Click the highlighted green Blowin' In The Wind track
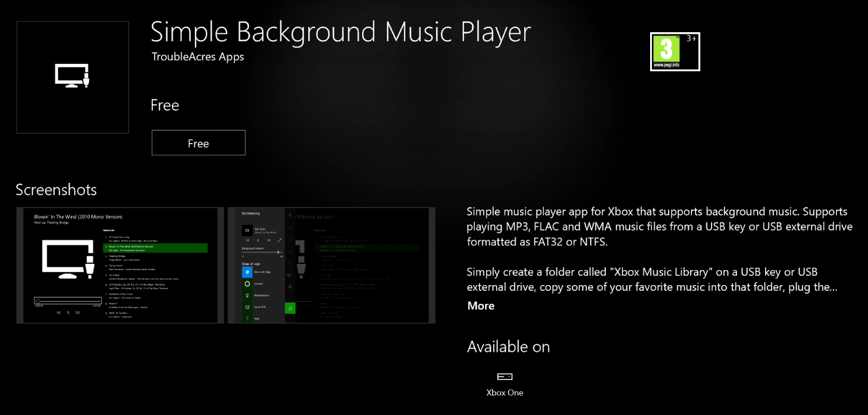Viewport: 868px width, 415px height. click(x=155, y=248)
